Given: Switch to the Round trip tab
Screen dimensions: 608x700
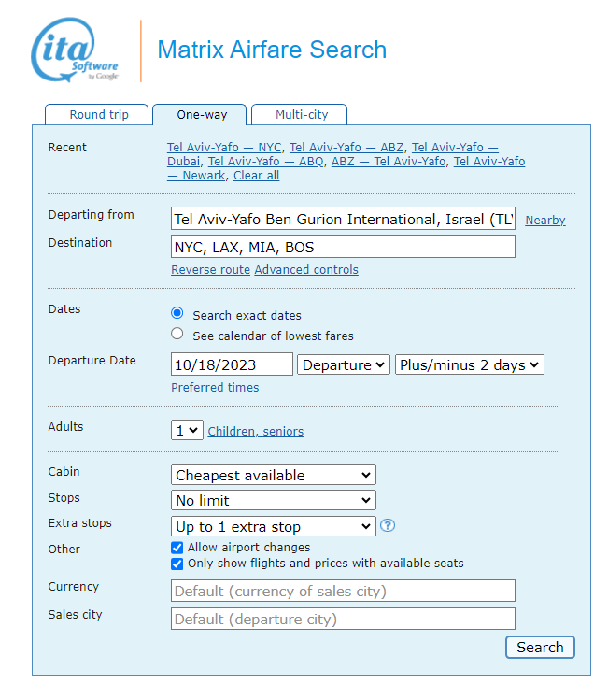Looking at the screenshot, I should 99,115.
